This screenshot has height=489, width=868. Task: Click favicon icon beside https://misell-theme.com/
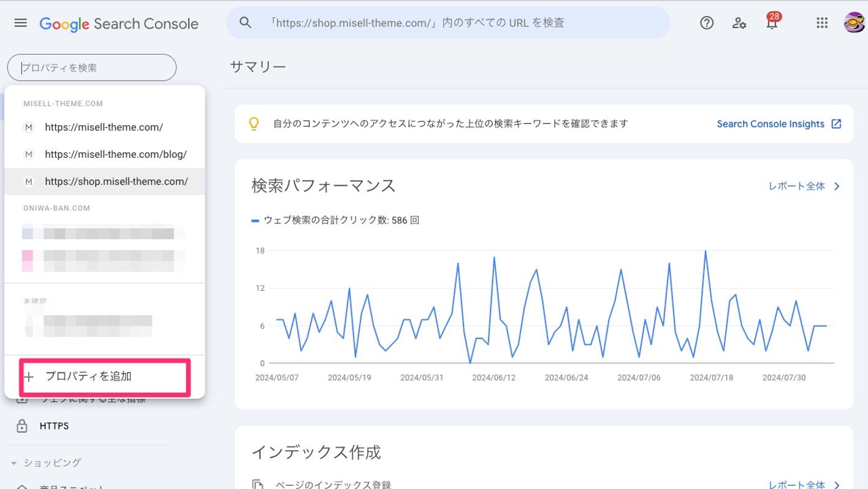coord(28,128)
